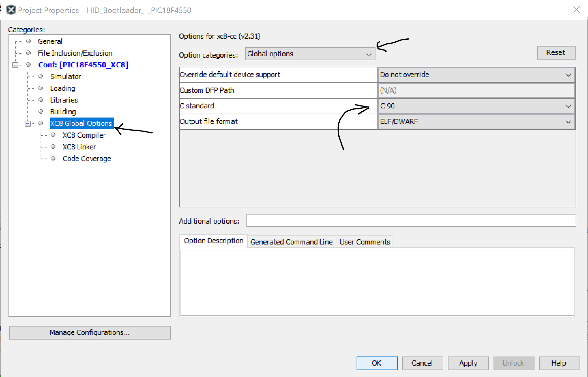Select Simulator in categories tree
Screen dimensions: 588x377
pyautogui.click(x=65, y=77)
